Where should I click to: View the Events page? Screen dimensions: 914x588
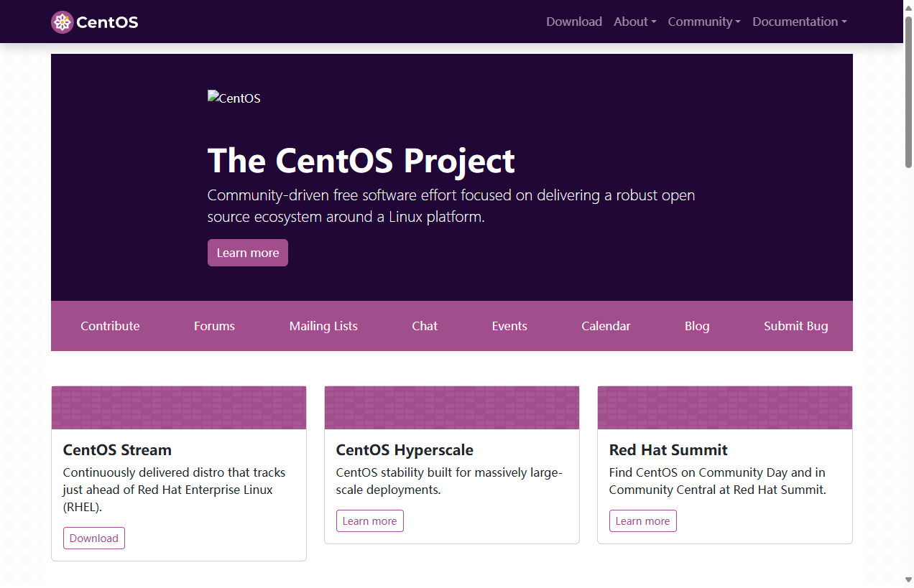(509, 325)
